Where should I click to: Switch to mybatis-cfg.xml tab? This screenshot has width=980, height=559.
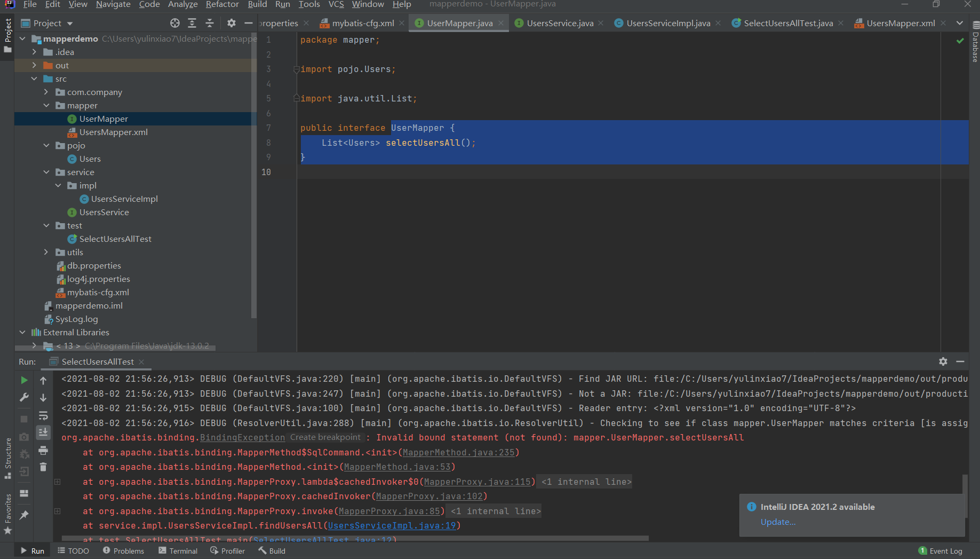coord(363,23)
